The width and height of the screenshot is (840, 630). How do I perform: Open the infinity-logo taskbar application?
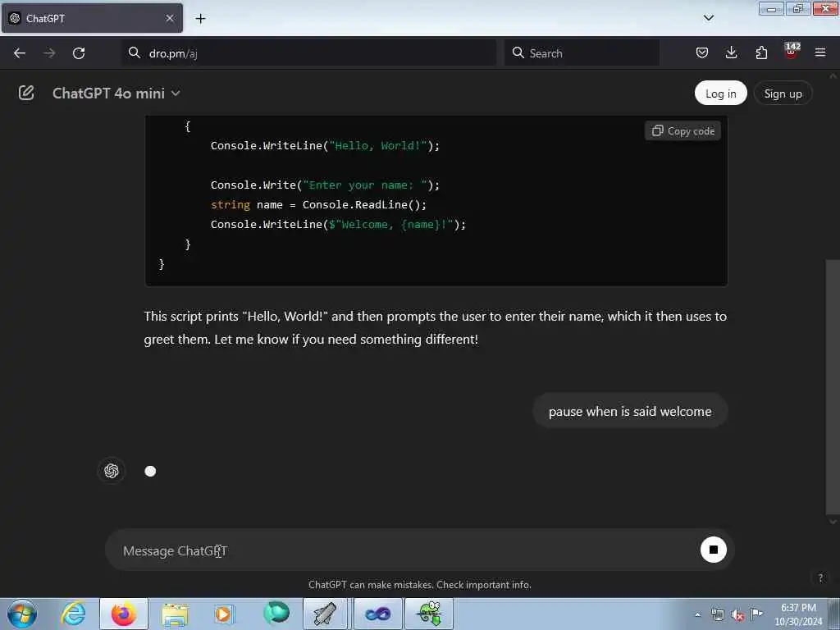[377, 614]
